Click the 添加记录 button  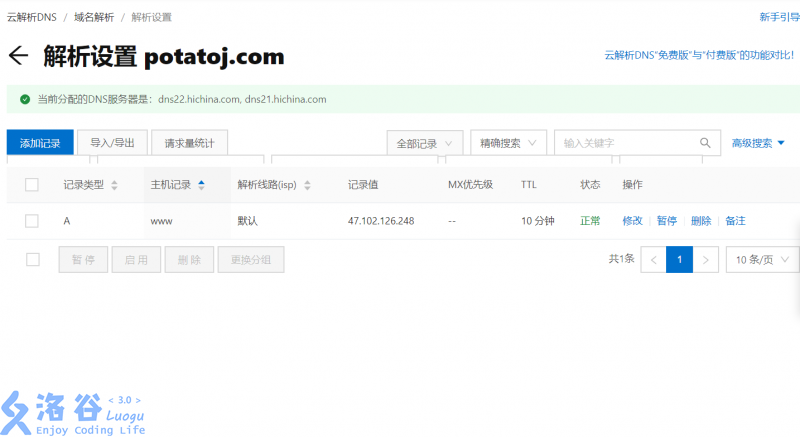[x=40, y=143]
